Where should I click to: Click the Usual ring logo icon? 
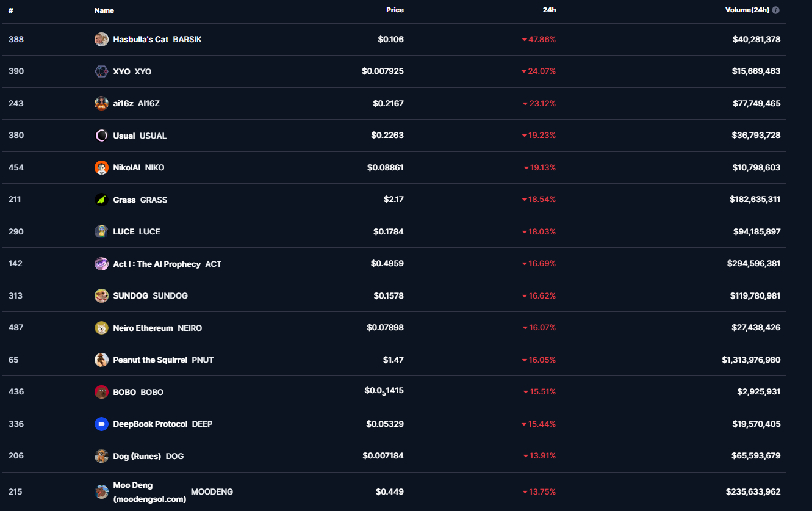[101, 136]
